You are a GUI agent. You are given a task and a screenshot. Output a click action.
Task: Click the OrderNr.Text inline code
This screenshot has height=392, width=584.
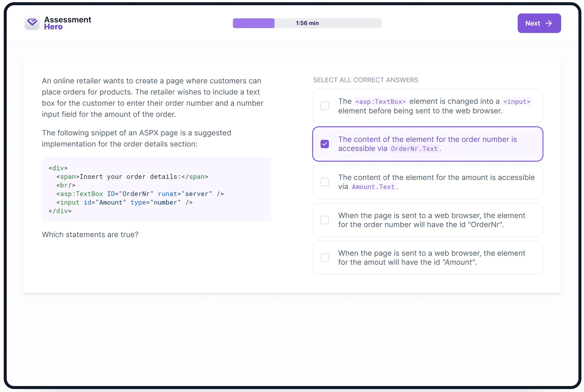[x=414, y=149]
